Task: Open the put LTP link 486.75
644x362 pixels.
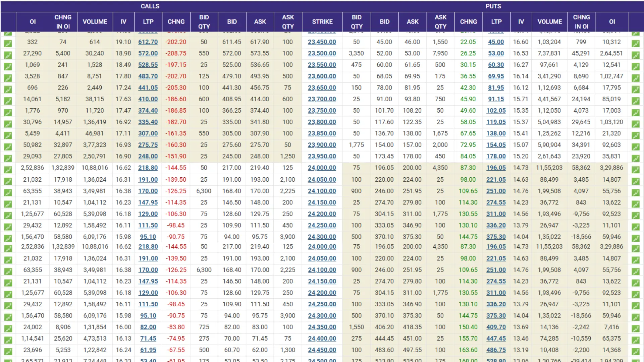Action: [x=496, y=350]
